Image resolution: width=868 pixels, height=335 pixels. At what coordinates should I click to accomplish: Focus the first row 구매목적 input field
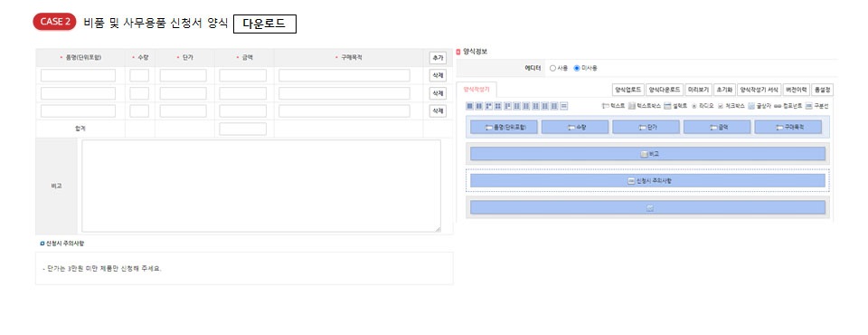click(344, 75)
